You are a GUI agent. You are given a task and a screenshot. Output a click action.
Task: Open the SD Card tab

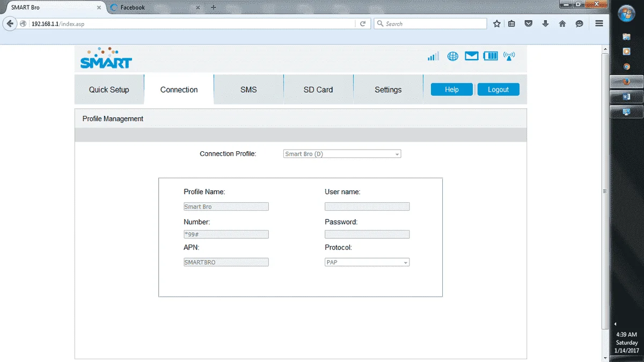pos(318,90)
